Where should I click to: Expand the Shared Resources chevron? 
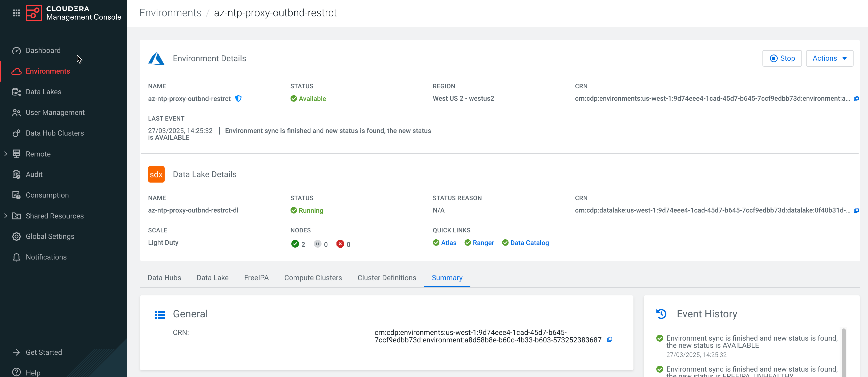(x=5, y=216)
